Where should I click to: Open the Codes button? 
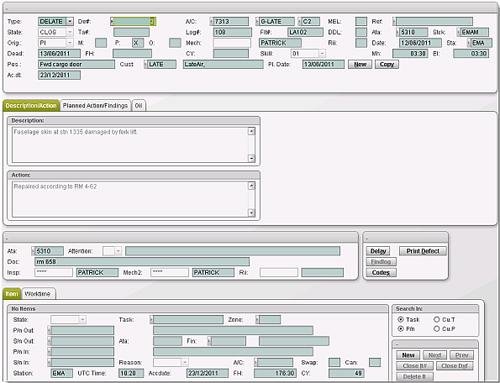(x=381, y=272)
